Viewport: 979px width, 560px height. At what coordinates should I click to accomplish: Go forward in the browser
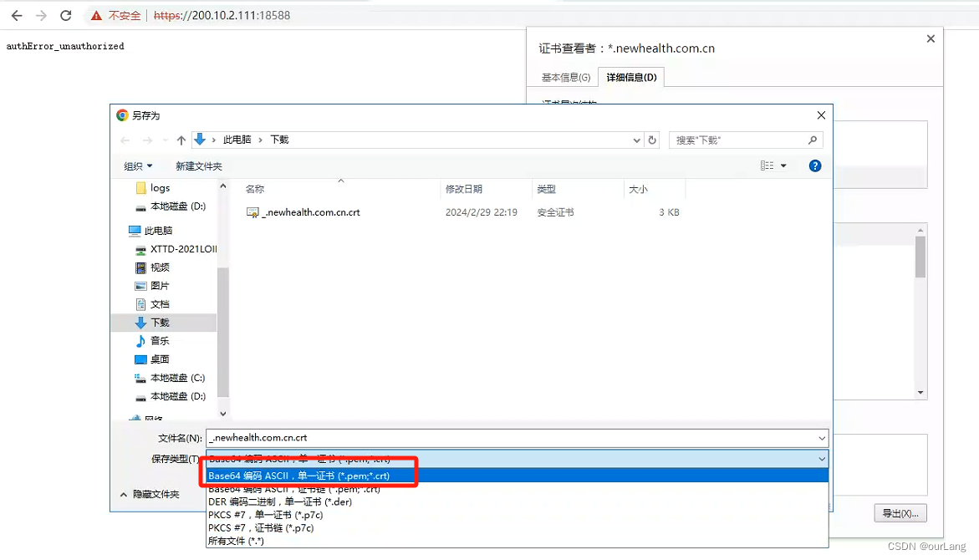pos(41,16)
